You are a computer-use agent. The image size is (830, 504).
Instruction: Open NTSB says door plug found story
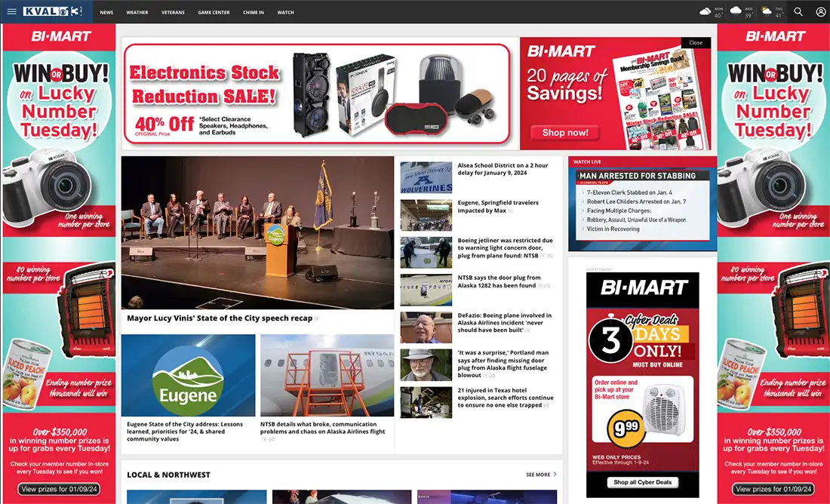coord(500,281)
